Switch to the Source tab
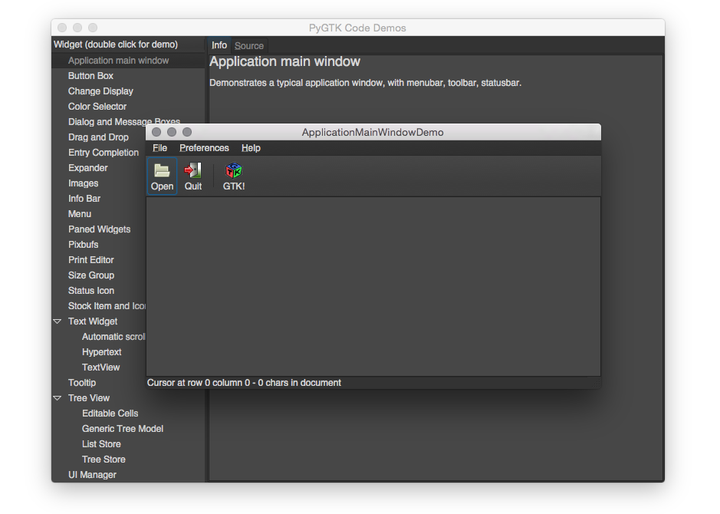 coord(249,45)
